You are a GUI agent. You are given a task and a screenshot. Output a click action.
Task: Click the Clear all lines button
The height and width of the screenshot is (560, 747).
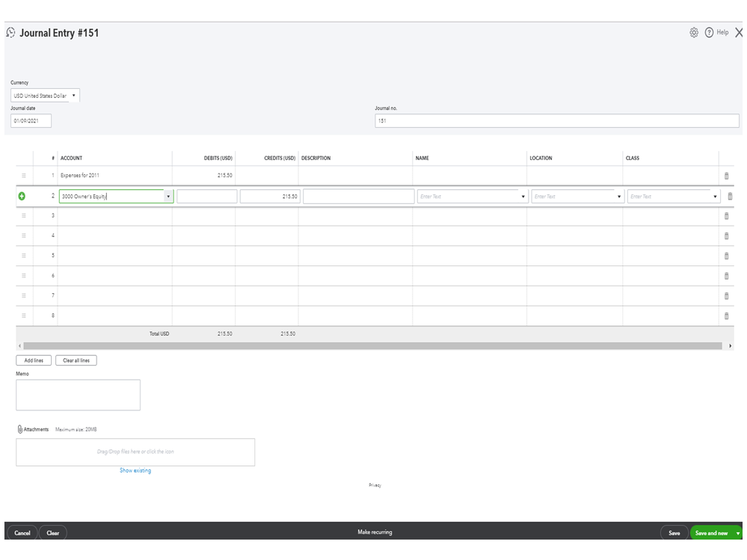[x=76, y=360]
